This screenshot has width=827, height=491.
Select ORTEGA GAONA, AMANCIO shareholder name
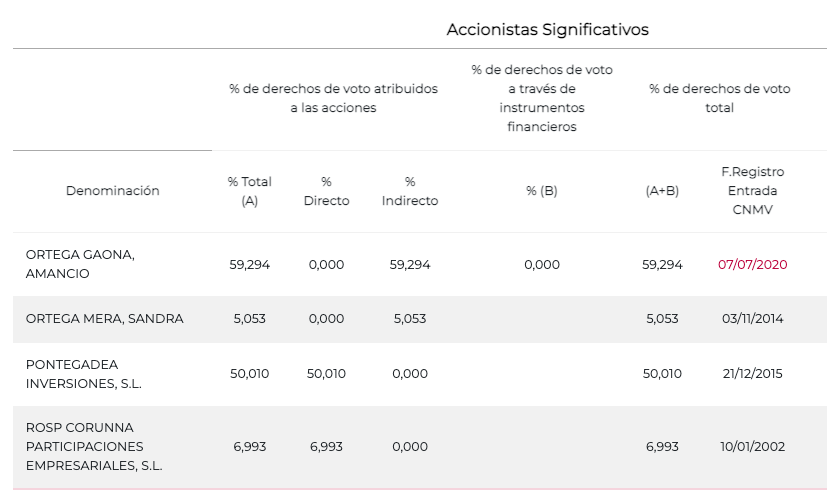[x=80, y=264]
